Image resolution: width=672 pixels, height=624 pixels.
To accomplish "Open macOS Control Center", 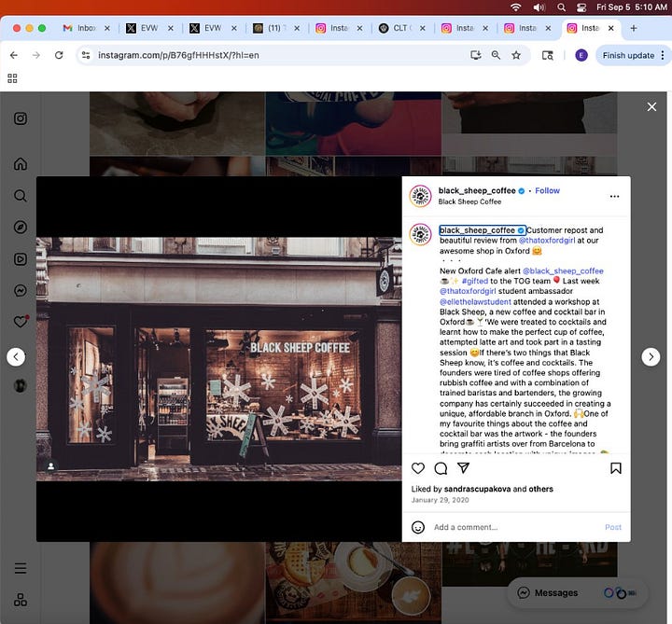I will point(581,7).
